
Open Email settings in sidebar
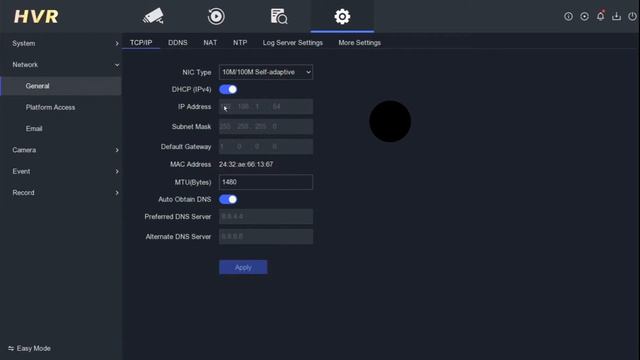point(61,128)
